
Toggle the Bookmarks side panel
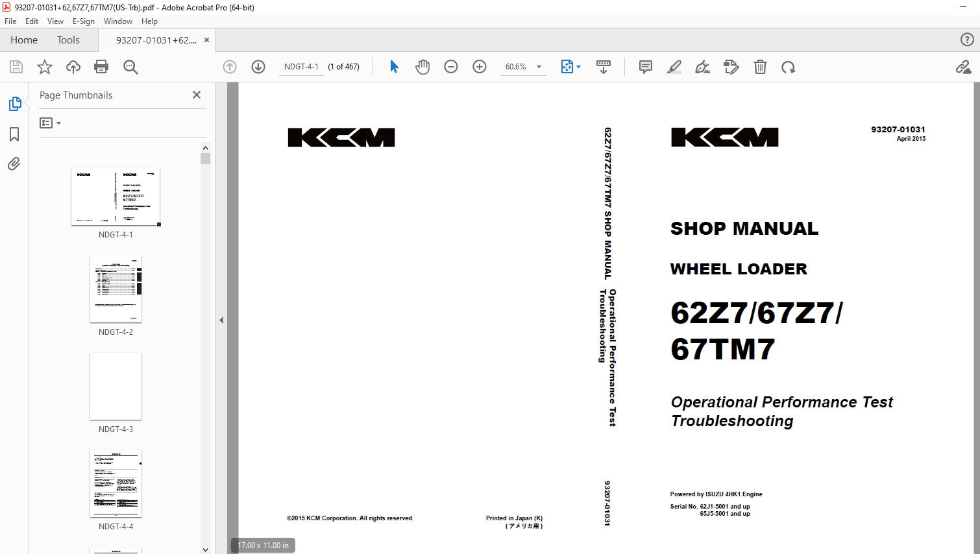(x=14, y=134)
